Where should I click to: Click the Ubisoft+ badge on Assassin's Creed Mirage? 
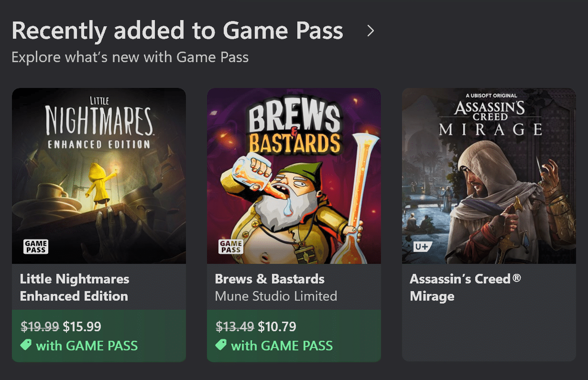pyautogui.click(x=423, y=247)
